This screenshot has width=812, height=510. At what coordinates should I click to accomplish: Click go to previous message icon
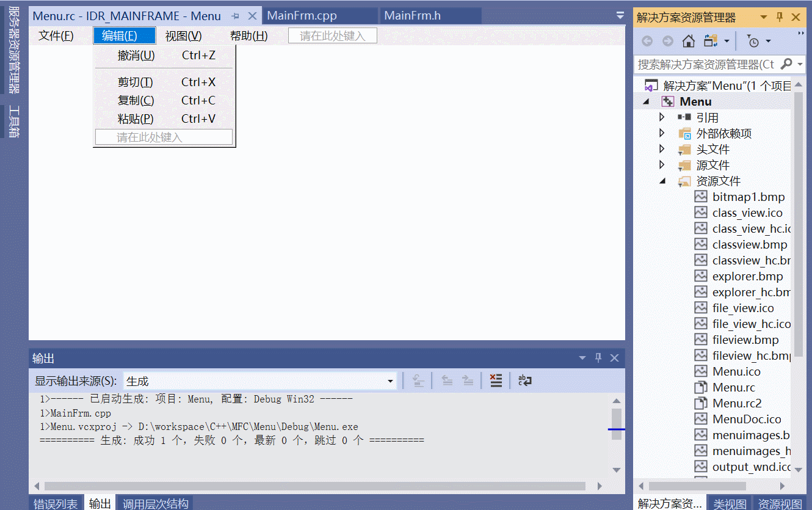tap(447, 381)
